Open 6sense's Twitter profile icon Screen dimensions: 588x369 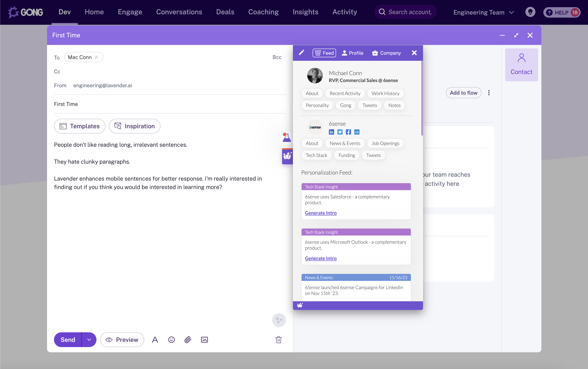tap(340, 132)
